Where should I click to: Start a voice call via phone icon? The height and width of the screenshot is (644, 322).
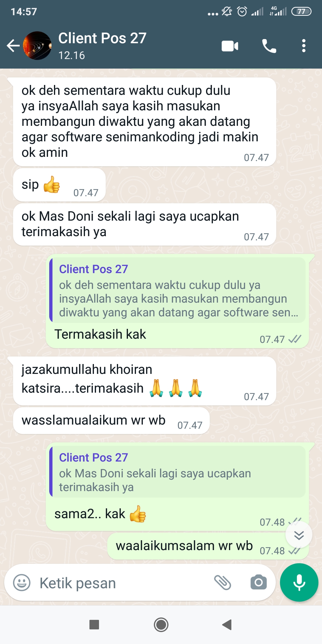269,46
